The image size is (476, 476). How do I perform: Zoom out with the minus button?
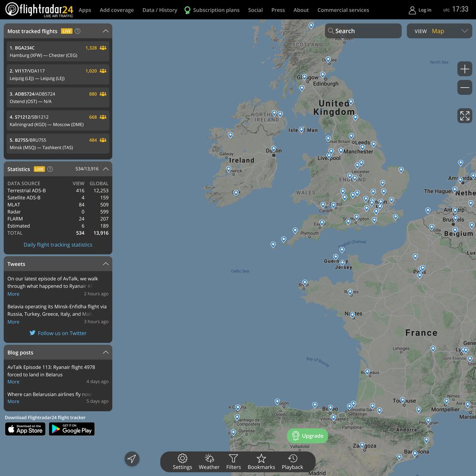point(465,88)
